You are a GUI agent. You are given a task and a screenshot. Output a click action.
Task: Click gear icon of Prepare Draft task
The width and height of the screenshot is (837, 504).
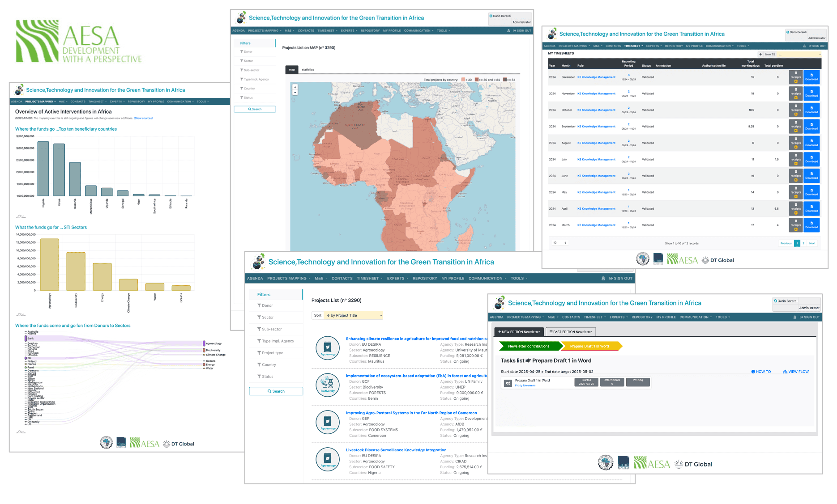(508, 383)
